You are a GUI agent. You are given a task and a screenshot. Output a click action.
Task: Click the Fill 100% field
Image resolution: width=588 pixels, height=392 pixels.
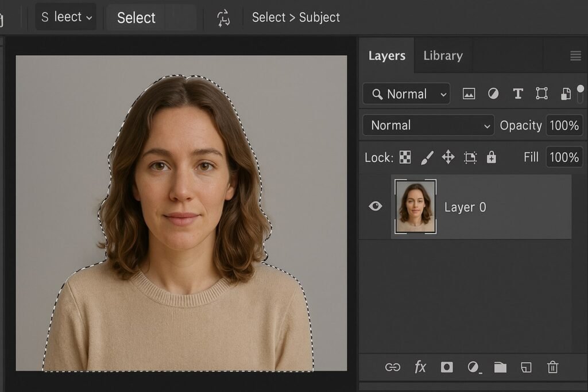[x=564, y=157]
